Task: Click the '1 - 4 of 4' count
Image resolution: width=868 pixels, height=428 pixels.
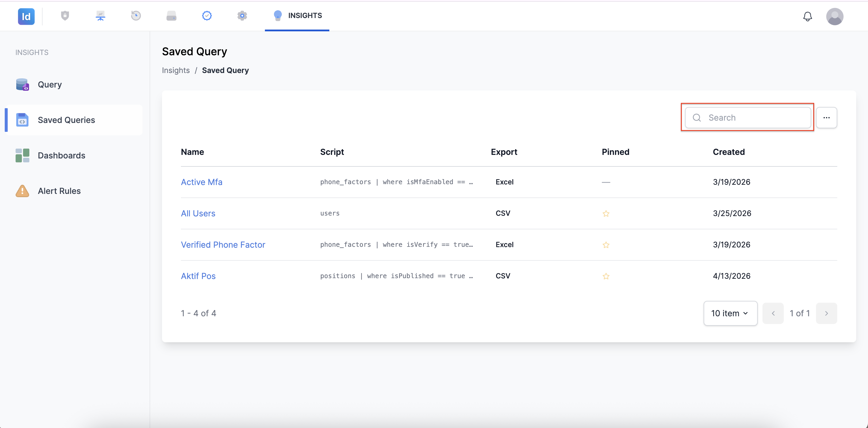Action: 198,313
